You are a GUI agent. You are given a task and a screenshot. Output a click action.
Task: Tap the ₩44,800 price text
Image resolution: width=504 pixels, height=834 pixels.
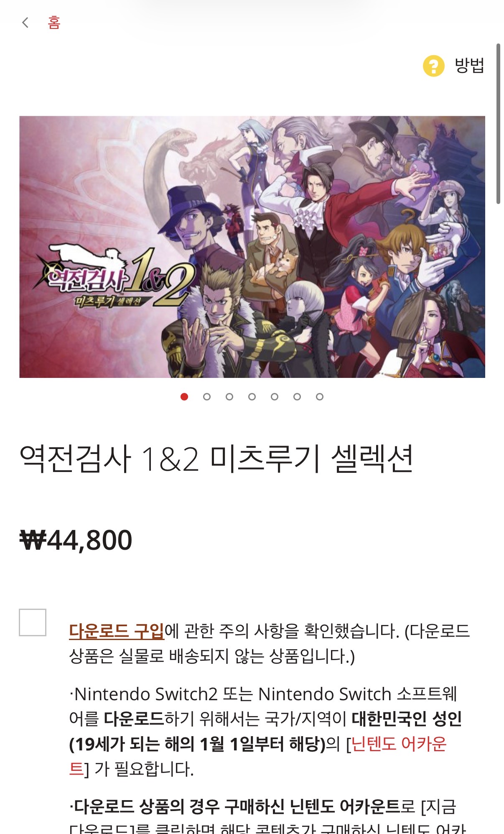coord(76,540)
